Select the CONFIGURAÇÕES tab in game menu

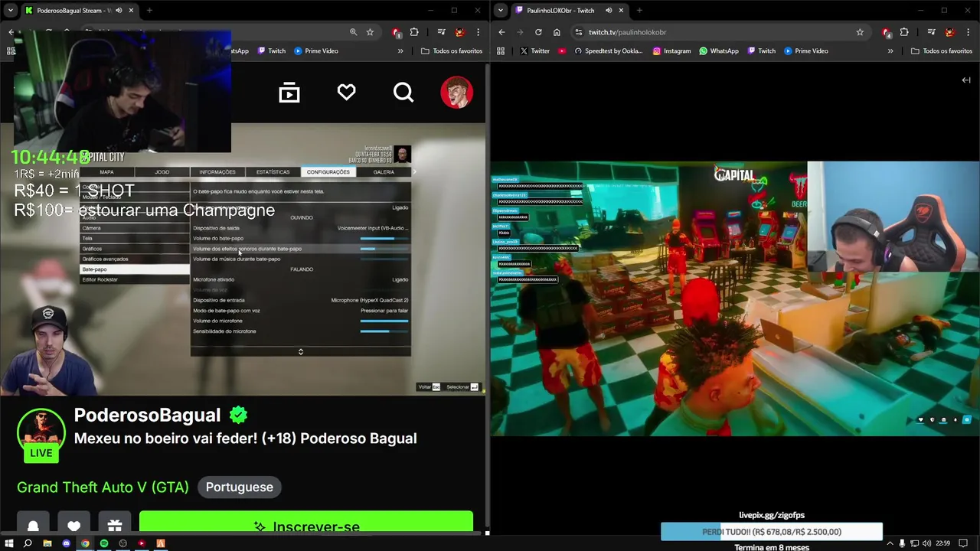[x=328, y=172]
